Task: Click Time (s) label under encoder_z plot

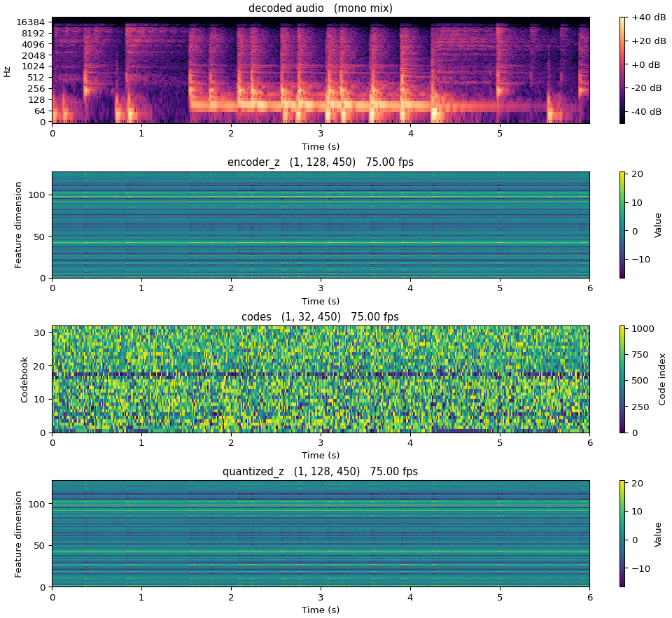Action: click(x=321, y=301)
